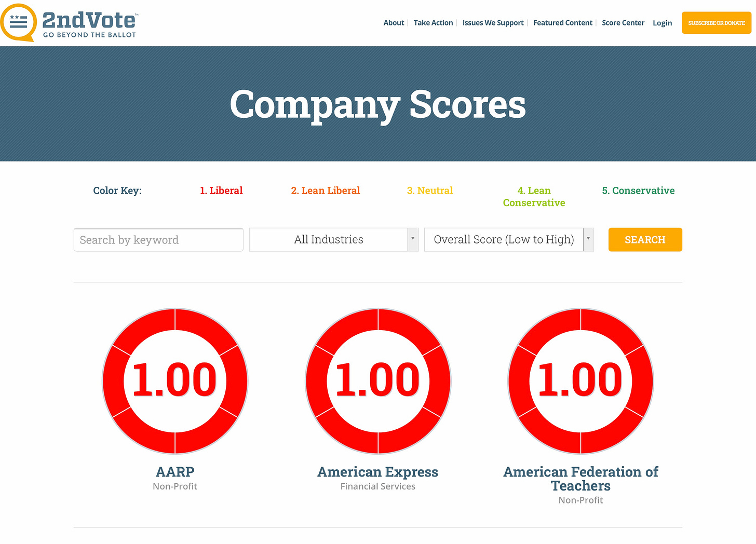
Task: Open the Take Action menu
Action: pos(433,23)
